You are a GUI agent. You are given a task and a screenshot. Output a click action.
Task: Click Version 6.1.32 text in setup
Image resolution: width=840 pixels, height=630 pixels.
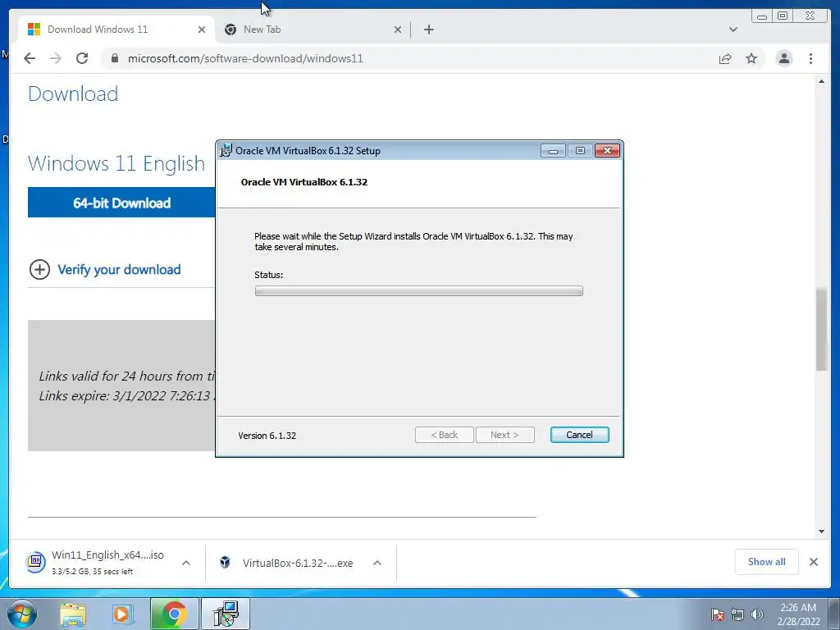tap(267, 436)
